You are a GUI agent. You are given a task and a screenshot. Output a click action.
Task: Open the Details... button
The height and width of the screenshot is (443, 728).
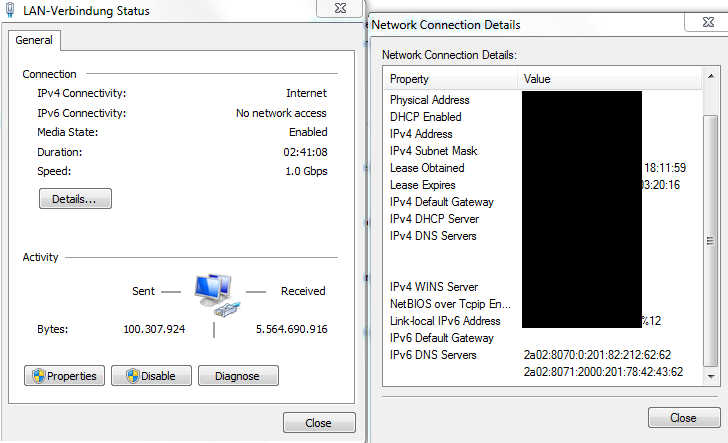[75, 199]
